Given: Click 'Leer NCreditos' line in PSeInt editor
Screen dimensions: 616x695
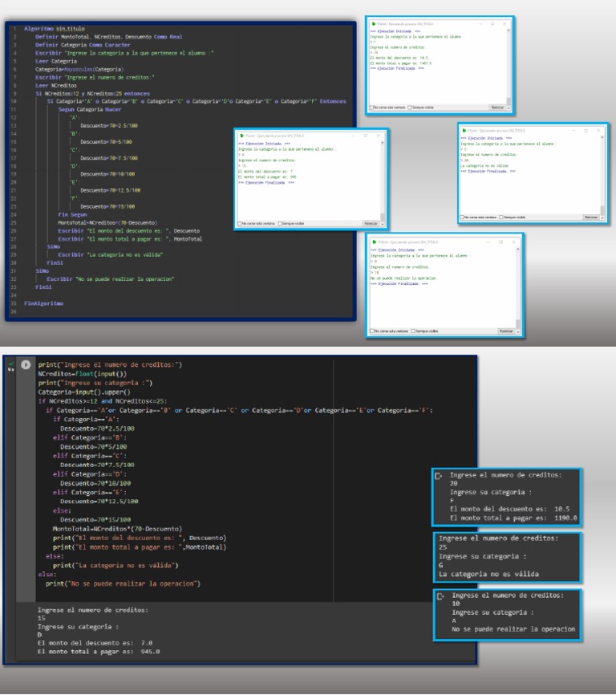Looking at the screenshot, I should (x=56, y=86).
